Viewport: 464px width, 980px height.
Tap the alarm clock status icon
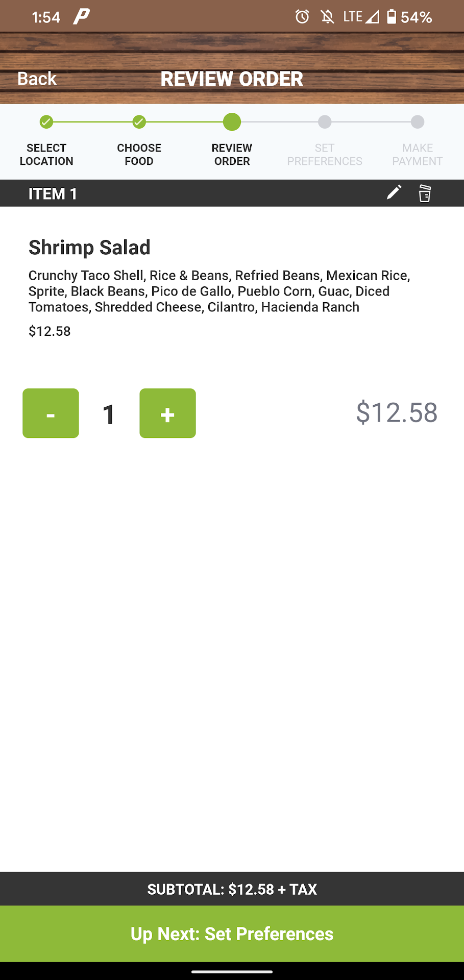click(x=302, y=17)
